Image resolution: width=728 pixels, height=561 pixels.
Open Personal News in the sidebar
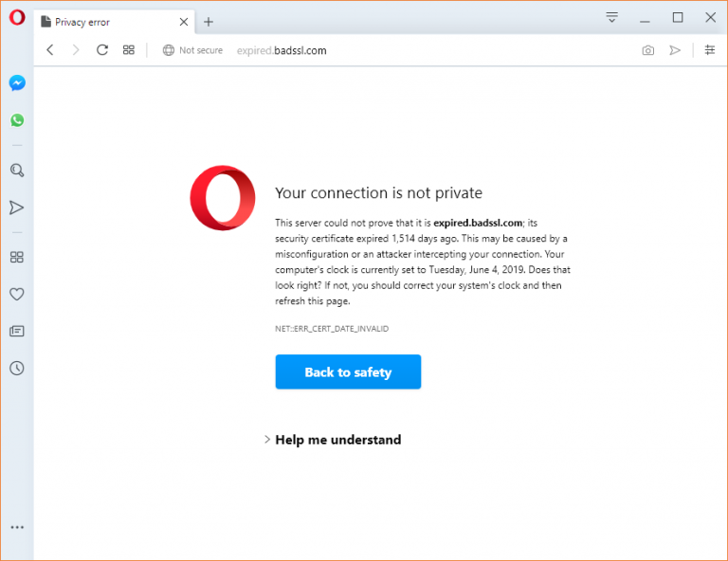[x=17, y=331]
